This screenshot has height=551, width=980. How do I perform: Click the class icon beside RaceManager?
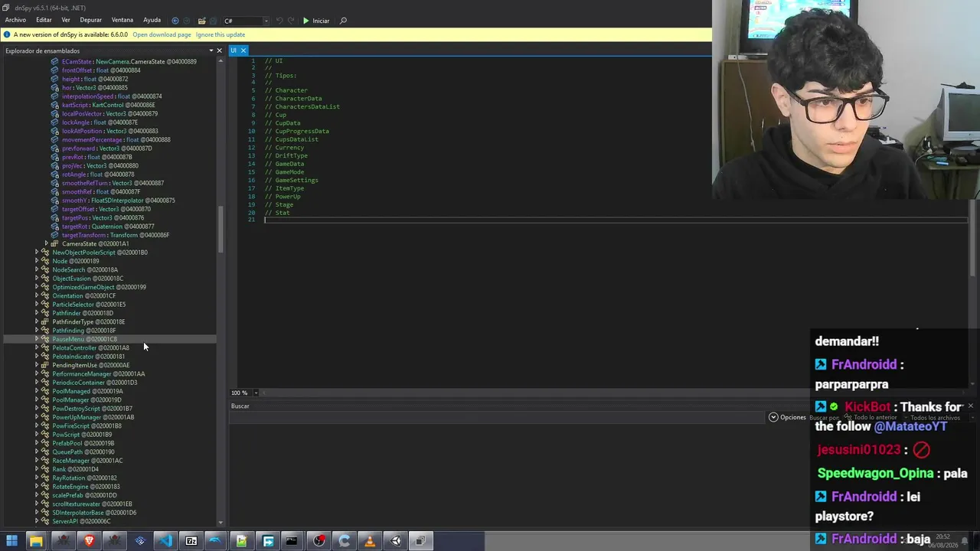pos(45,461)
